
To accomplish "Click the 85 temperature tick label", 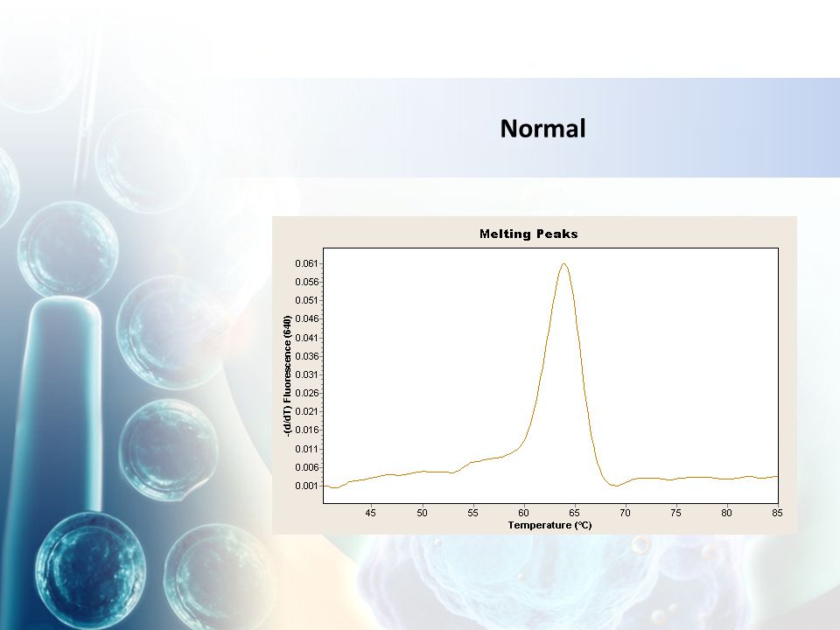I will click(x=777, y=513).
